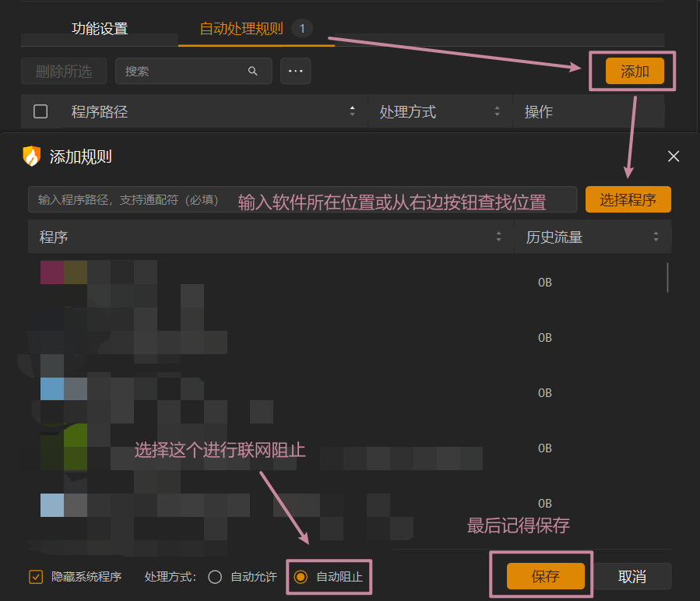The width and height of the screenshot is (700, 601).
Task: Sort 历史流量 column using sort arrows
Action: 656,237
